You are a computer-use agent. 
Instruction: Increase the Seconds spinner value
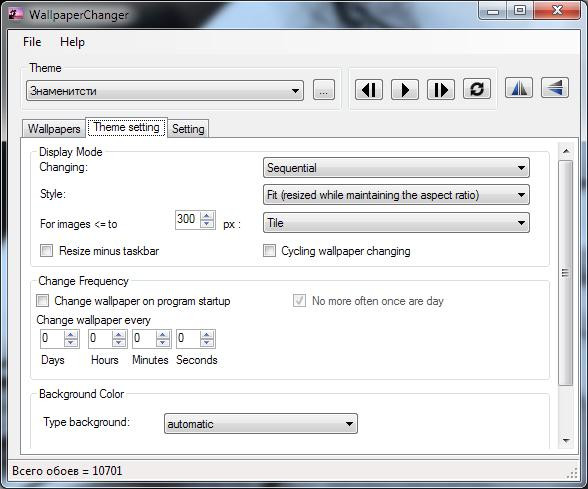coord(207,334)
